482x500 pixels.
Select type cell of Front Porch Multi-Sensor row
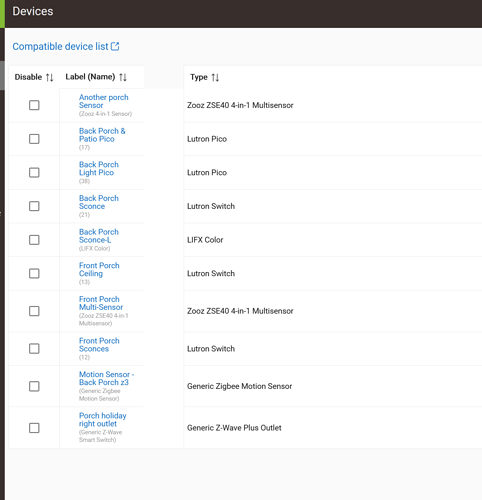240,311
